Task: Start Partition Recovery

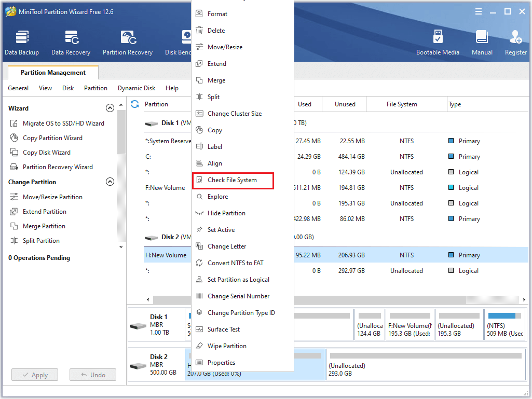Action: (x=127, y=42)
